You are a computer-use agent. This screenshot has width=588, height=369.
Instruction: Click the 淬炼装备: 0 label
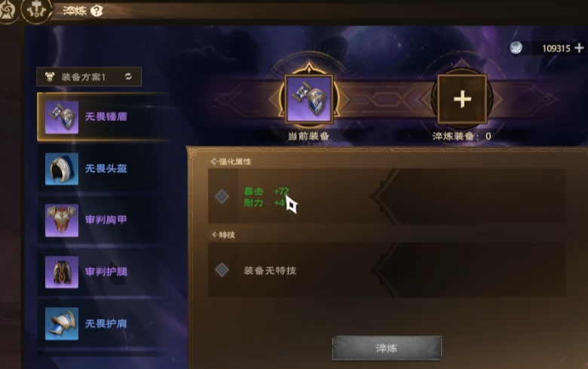tap(461, 137)
